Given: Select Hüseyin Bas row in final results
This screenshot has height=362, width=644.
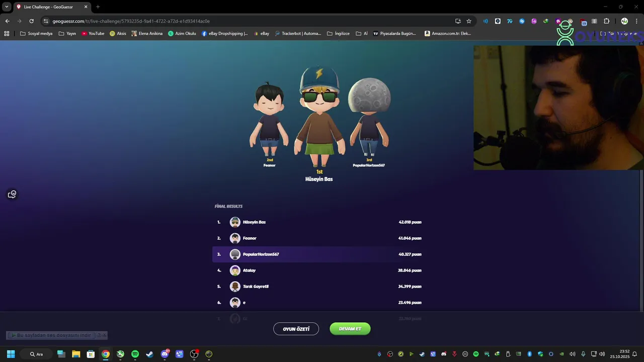Looking at the screenshot, I should [x=319, y=222].
